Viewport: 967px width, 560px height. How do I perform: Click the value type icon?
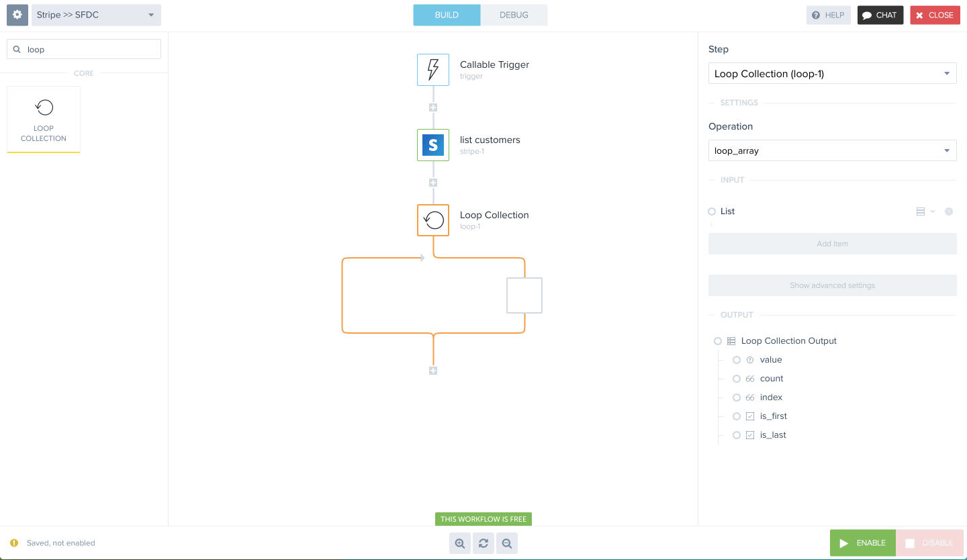(750, 360)
